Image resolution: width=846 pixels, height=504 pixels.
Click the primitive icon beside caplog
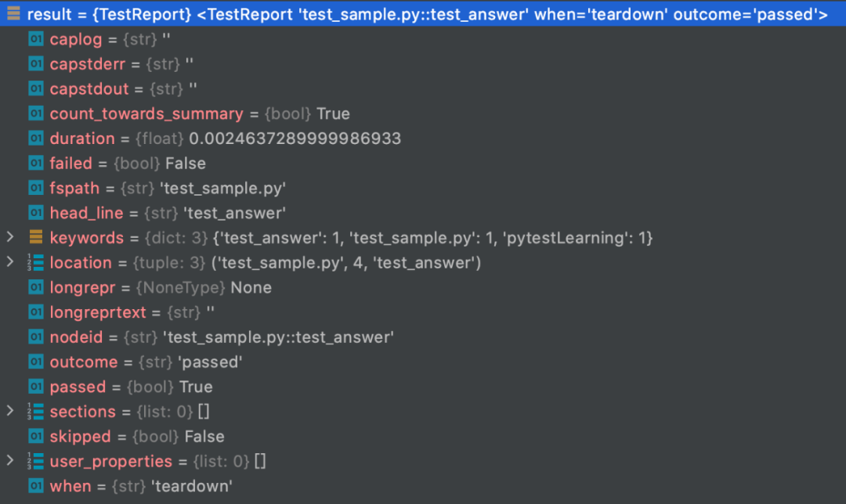35,39
